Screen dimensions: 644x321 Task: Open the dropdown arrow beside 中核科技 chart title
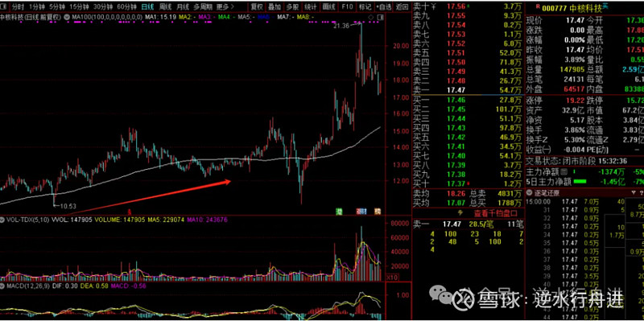[67, 17]
